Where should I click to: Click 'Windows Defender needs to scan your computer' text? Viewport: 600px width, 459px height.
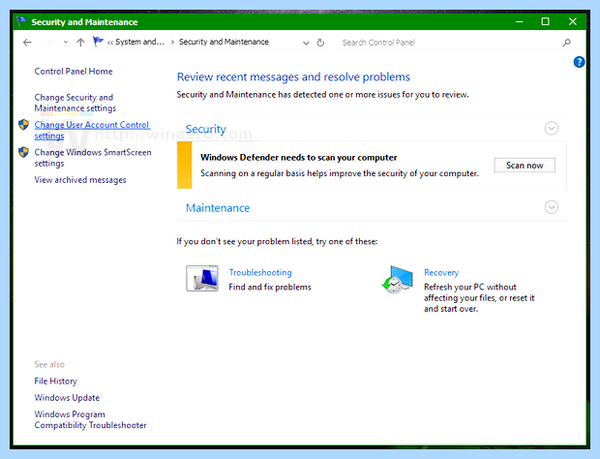tap(299, 158)
